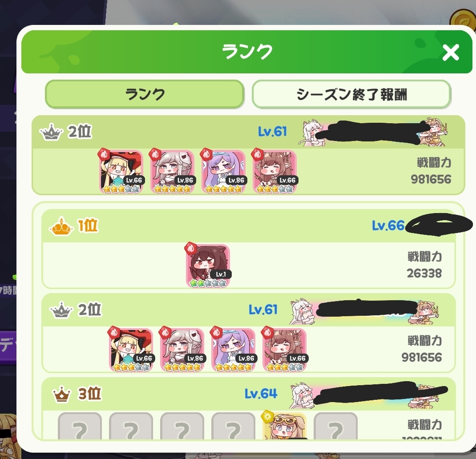Tap the 戦闘力 981656 value in top banner

coord(431,179)
